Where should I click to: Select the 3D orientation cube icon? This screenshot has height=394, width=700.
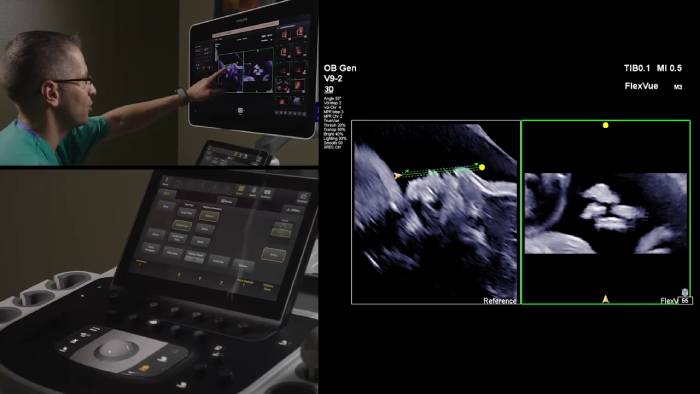(685, 293)
